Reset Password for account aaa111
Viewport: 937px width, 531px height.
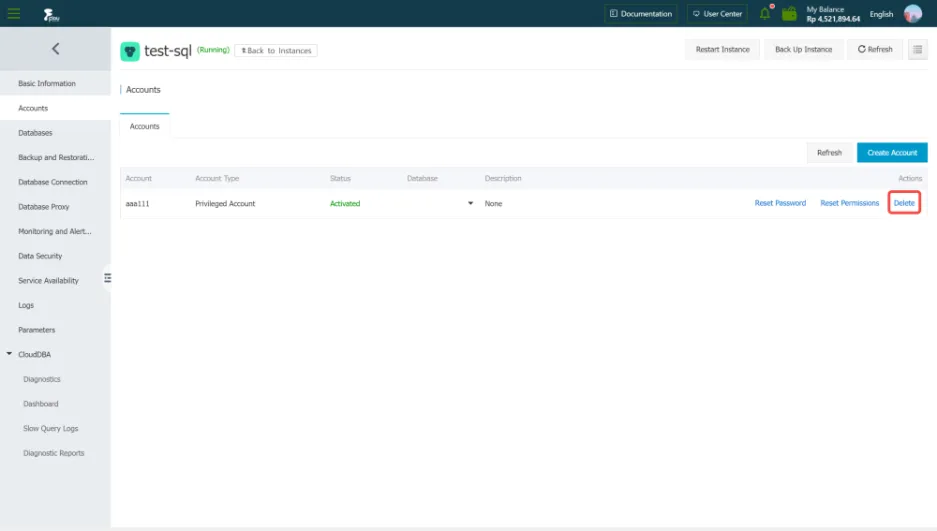pos(780,203)
